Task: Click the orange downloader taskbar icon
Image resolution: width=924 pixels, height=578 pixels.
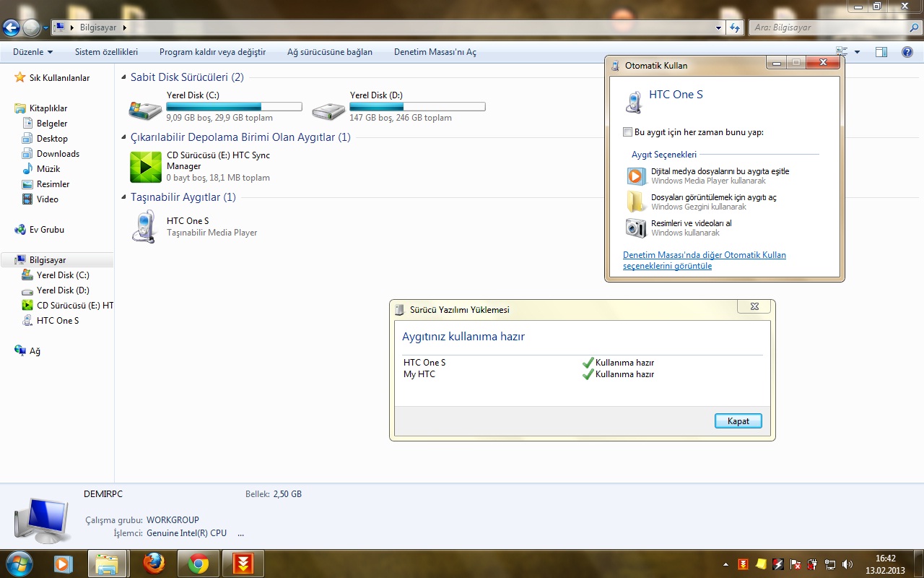Action: coord(243,564)
